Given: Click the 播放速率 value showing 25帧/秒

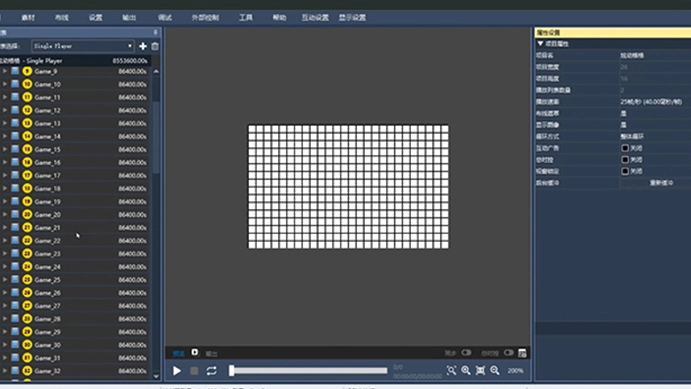Looking at the screenshot, I should pos(651,102).
